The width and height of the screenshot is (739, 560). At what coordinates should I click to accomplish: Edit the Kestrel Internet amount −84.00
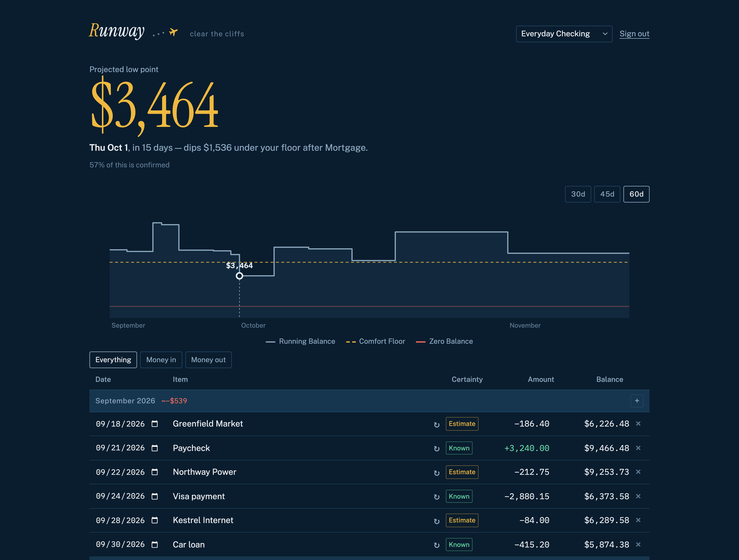534,520
